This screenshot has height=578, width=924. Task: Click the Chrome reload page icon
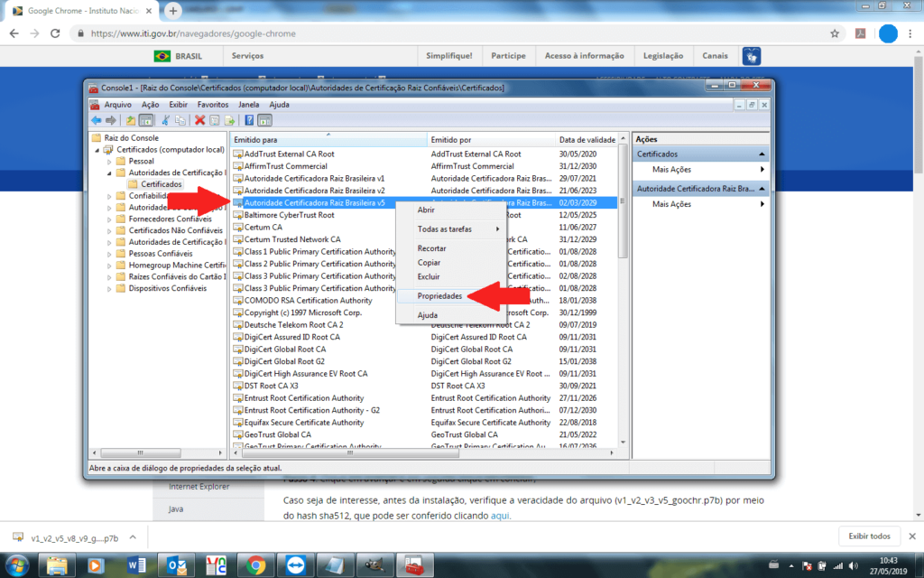55,33
